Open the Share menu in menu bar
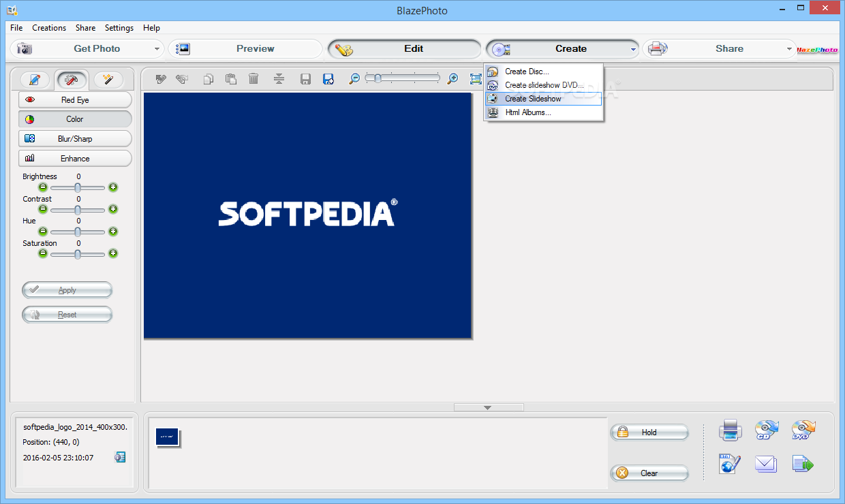This screenshot has height=504, width=845. coord(85,28)
